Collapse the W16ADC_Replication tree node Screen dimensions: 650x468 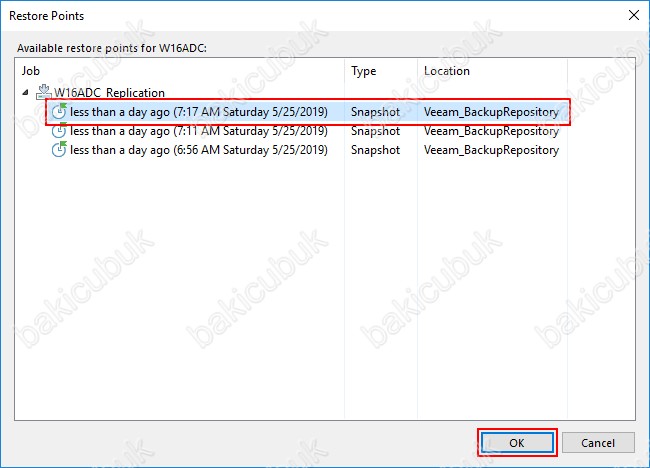pyautogui.click(x=26, y=92)
